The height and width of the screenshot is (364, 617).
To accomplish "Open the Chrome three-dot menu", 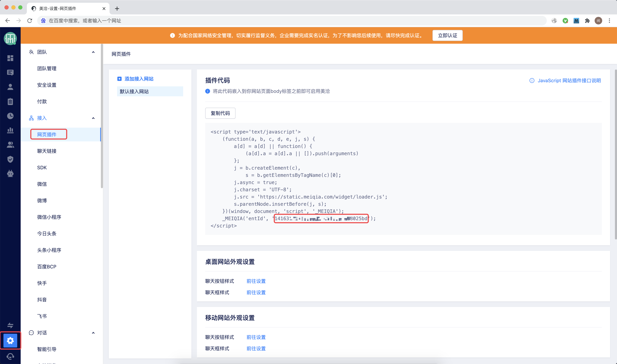I will (609, 21).
